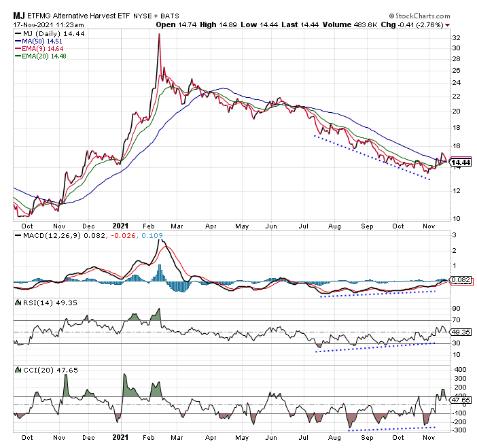Select the EMA(20) 14.48 legend entry
This screenshot has height=448, width=477.
point(41,56)
